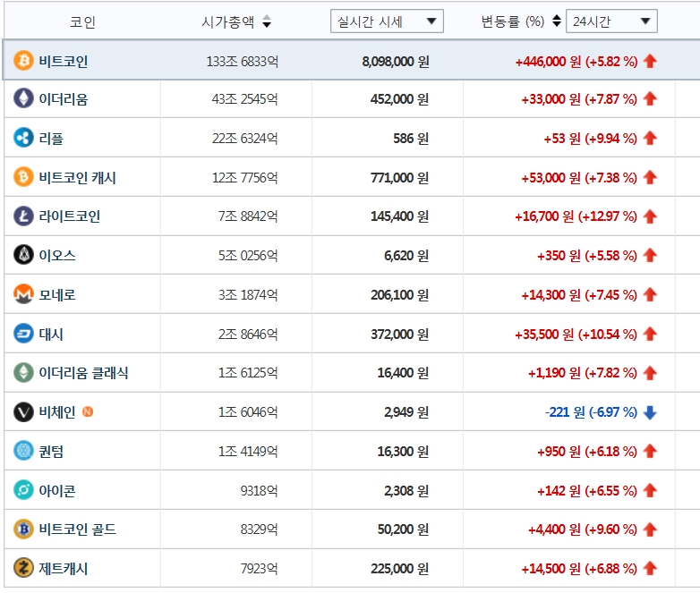Click the Dash coin icon
This screenshot has height=593, width=700.
[23, 334]
